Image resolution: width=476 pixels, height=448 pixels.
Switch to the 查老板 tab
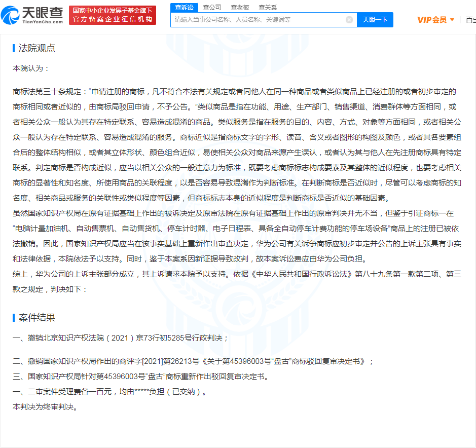coord(240,7)
